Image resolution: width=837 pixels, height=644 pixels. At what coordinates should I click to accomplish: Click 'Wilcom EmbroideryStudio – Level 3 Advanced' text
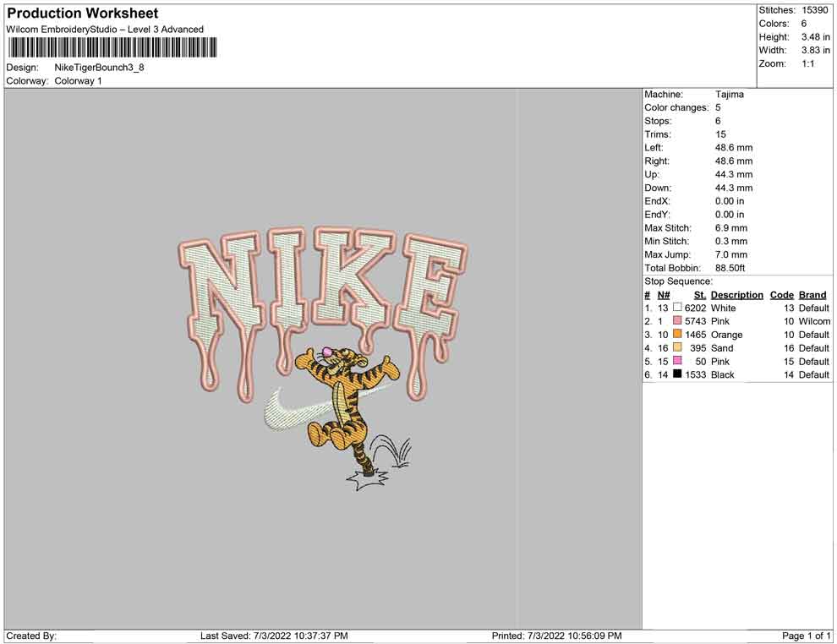click(105, 30)
